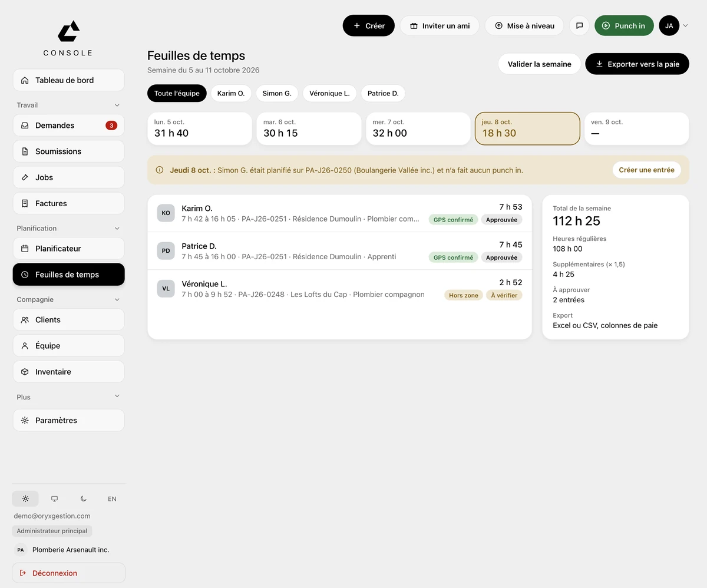The height and width of the screenshot is (588, 707).
Task: Click the Console logo icon
Action: click(68, 31)
